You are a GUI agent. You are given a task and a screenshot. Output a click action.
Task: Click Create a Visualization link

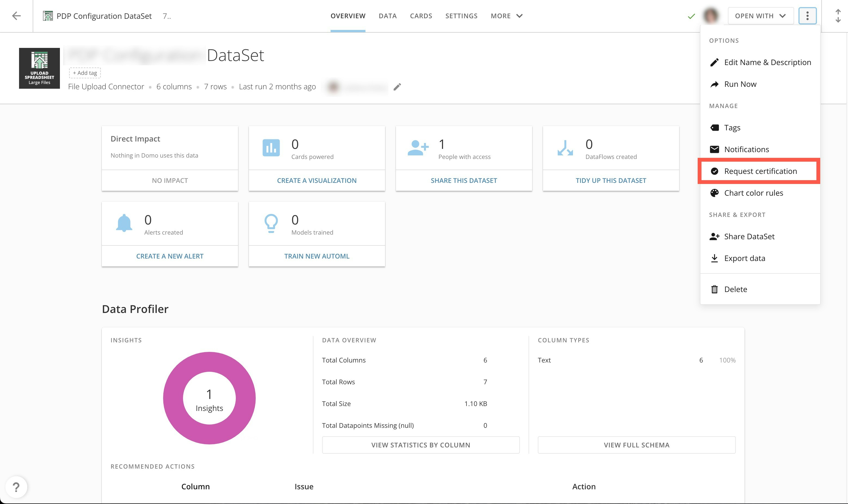317,180
